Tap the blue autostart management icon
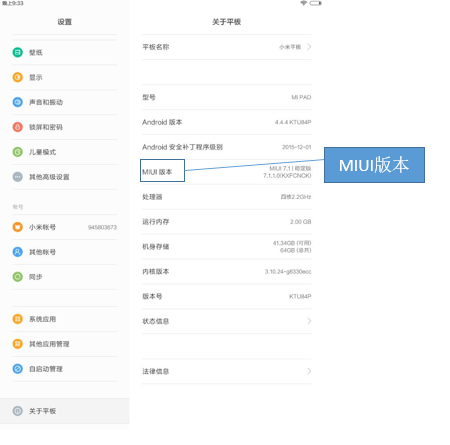 point(18,369)
